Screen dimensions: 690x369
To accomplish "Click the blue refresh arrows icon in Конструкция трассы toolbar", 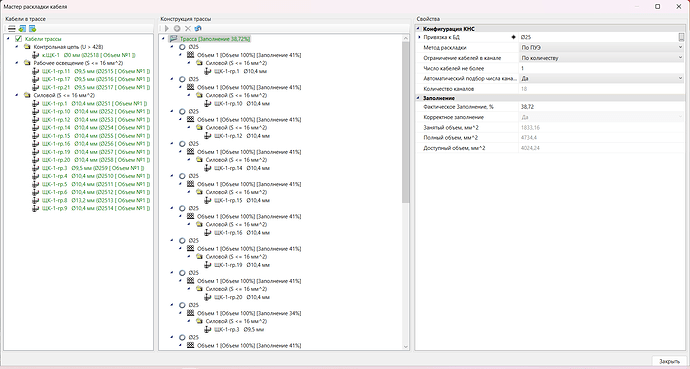I will pos(198,29).
